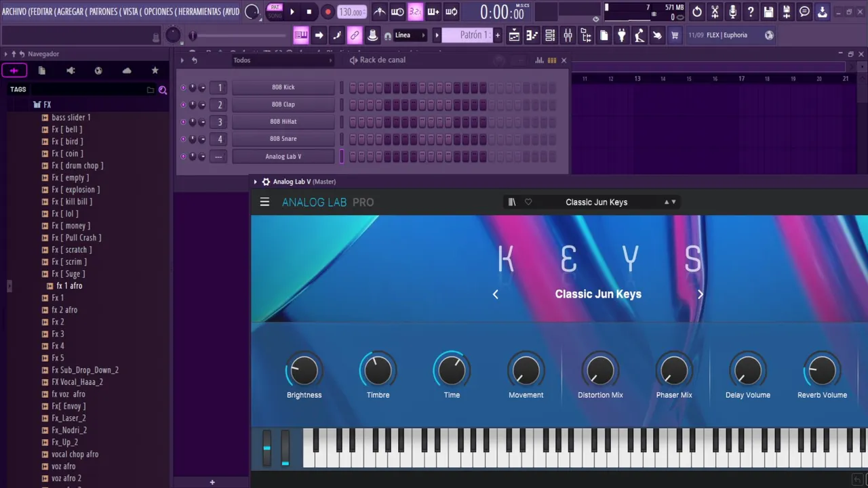Click the undo history icon

(697, 12)
